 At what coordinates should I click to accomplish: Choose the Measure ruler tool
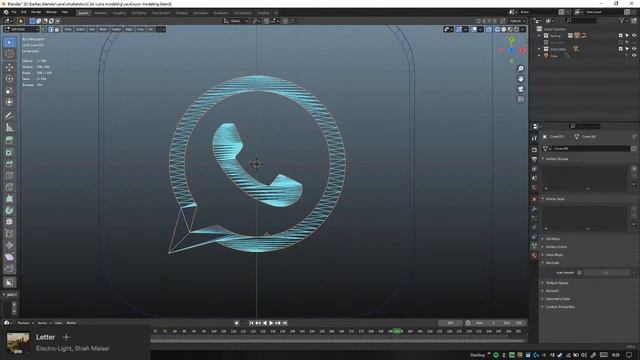click(9, 127)
